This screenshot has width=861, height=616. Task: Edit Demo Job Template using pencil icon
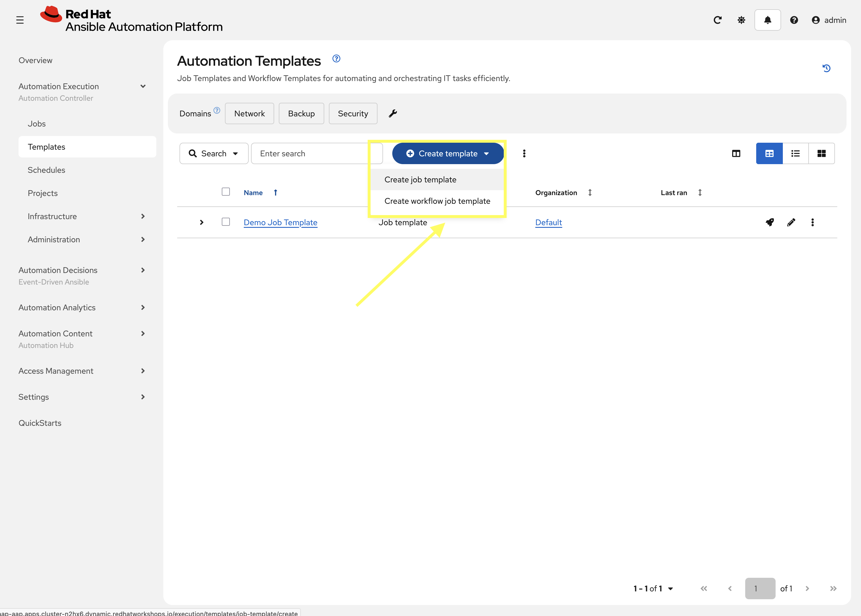[x=791, y=222]
